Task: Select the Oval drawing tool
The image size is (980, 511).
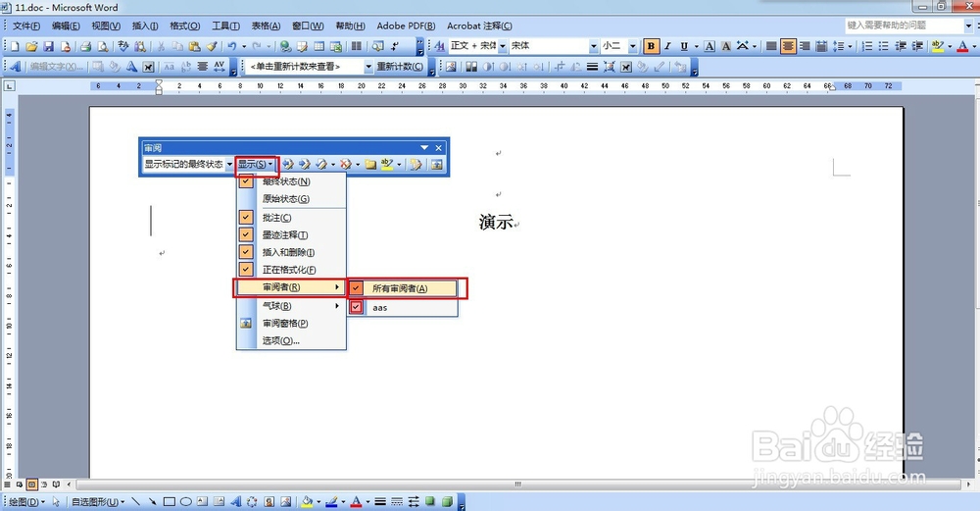Action: tap(185, 501)
